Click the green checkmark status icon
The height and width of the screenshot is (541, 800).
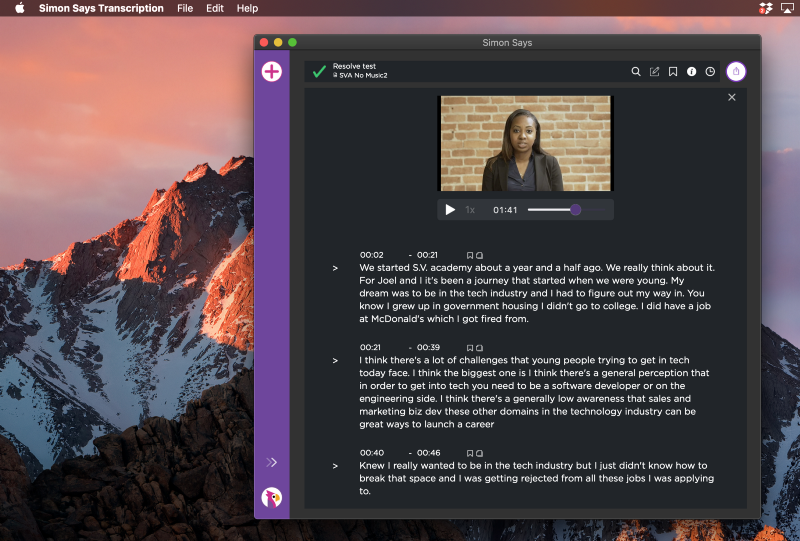click(x=319, y=71)
